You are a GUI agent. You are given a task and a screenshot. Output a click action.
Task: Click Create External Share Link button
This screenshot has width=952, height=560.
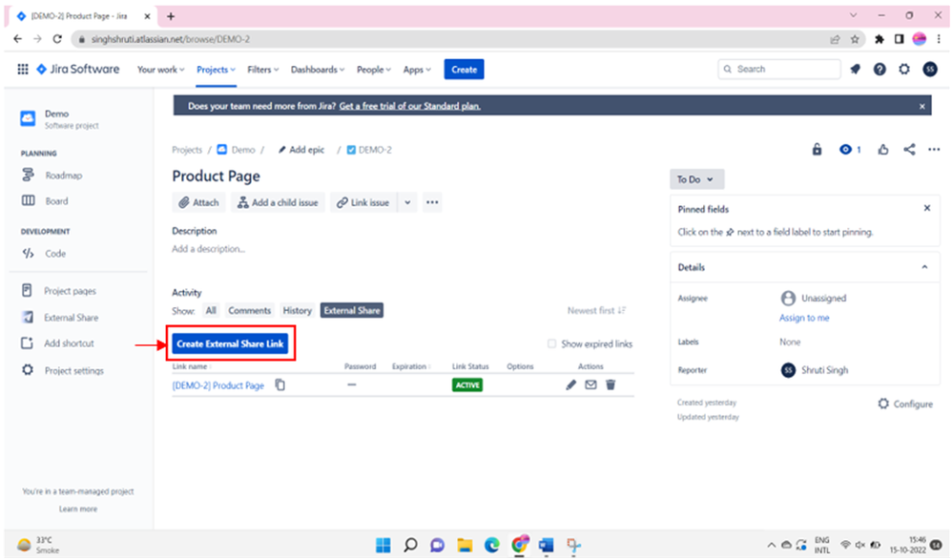pyautogui.click(x=230, y=343)
